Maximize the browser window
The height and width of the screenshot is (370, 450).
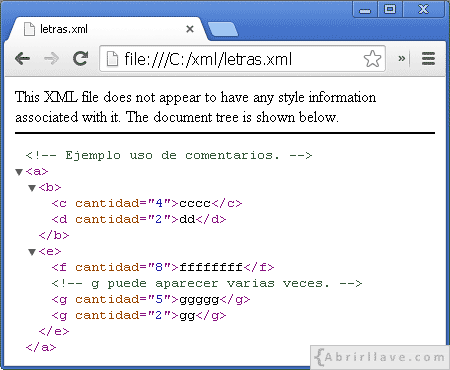pos(390,9)
